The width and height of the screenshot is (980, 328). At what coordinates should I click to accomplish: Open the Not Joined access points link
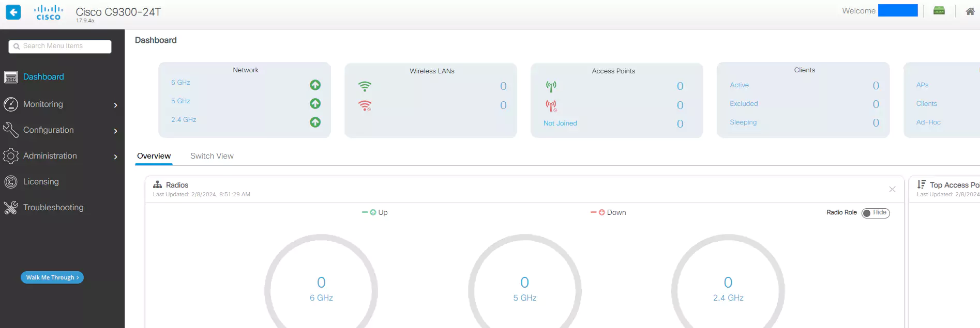click(560, 123)
